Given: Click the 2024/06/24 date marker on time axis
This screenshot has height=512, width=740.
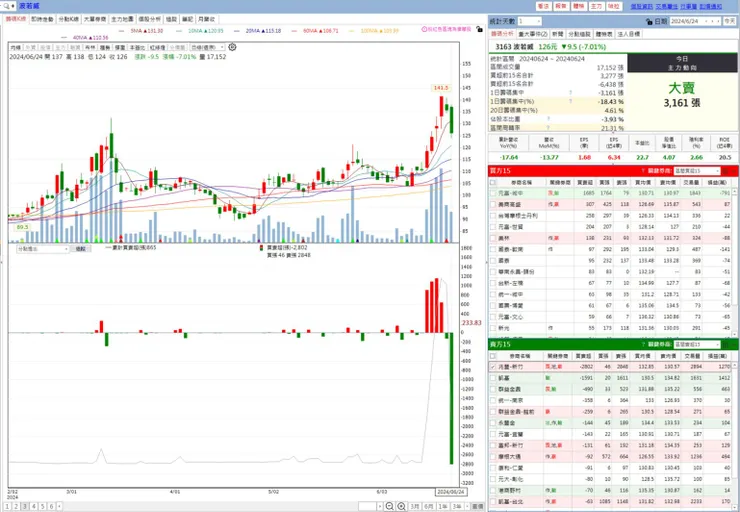Looking at the screenshot, I should point(451,492).
